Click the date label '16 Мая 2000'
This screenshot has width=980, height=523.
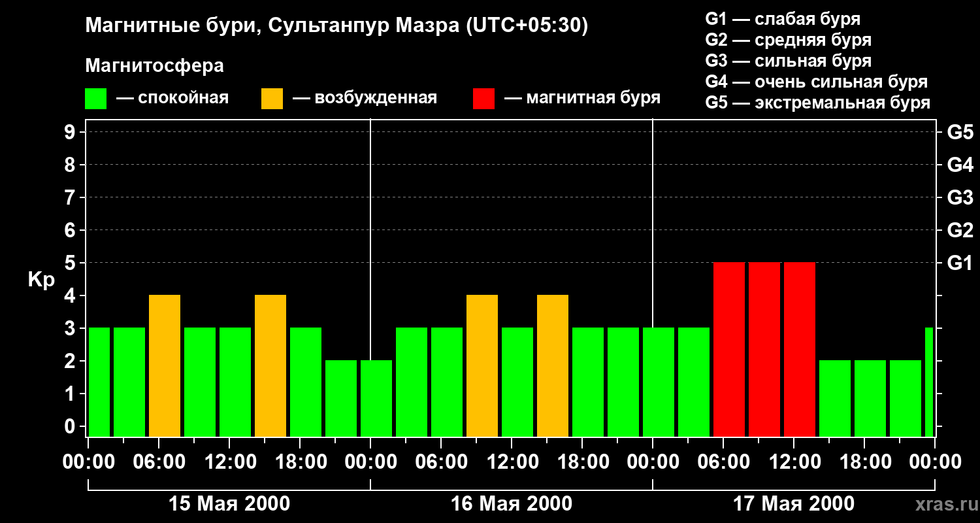pyautogui.click(x=512, y=503)
